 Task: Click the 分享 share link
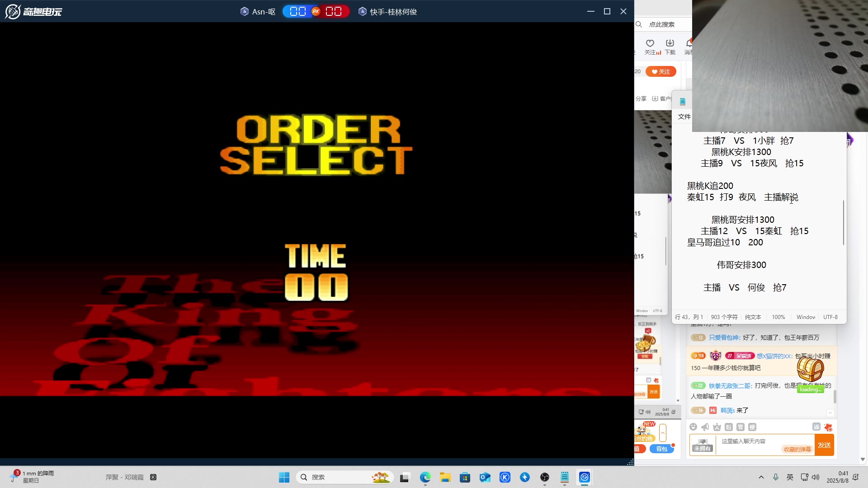641,99
